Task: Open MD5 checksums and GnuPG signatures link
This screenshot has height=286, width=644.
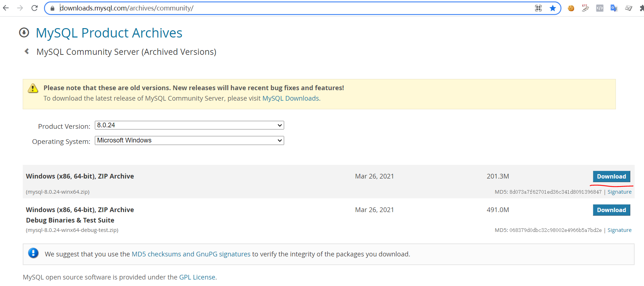Action: pos(191,254)
